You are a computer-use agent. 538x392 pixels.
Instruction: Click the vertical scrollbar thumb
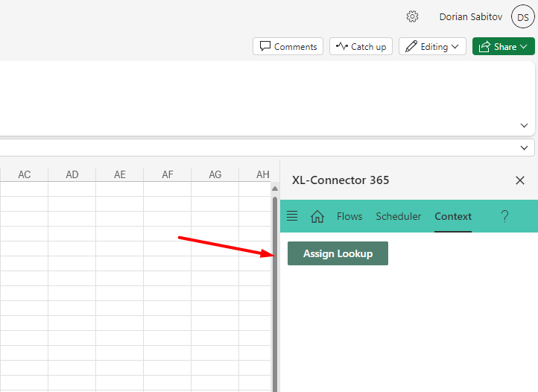(275, 294)
